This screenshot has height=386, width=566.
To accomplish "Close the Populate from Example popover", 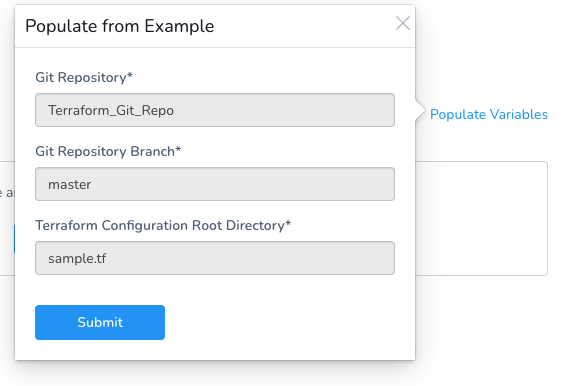I will coord(402,23).
